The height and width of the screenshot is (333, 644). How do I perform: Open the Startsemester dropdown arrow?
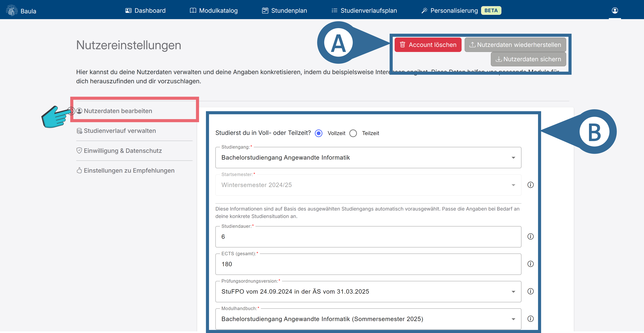coord(513,185)
